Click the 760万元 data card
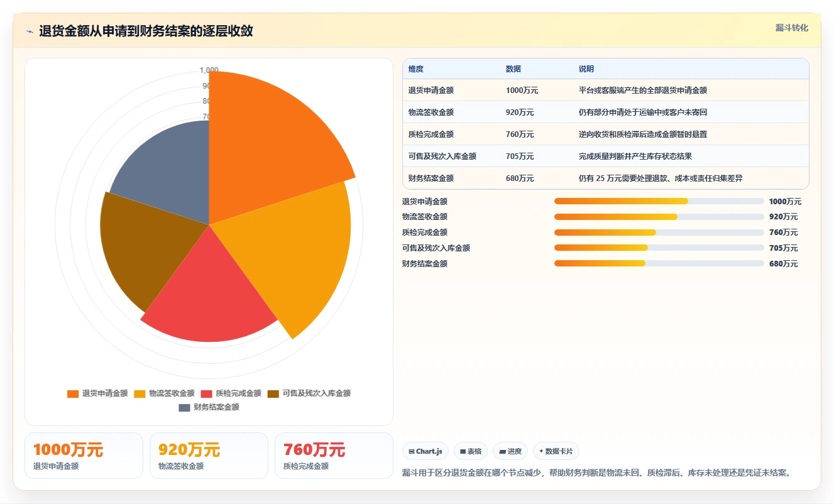834x504 pixels. (334, 456)
